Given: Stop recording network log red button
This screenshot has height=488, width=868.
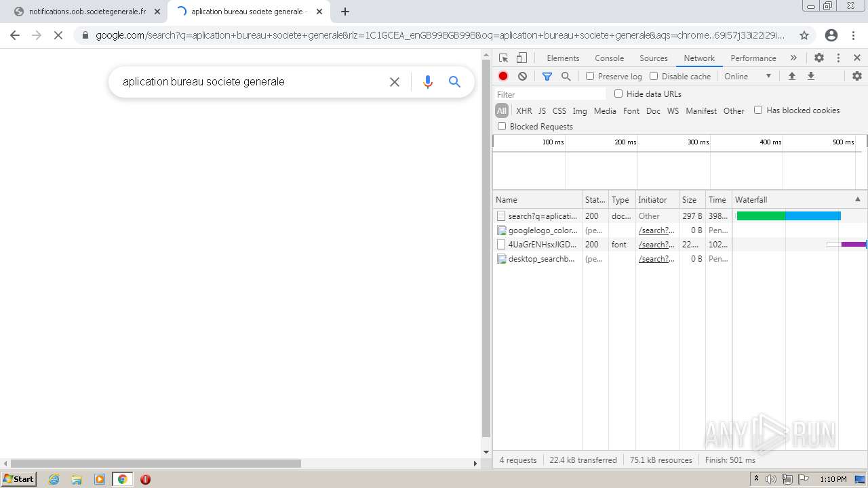Looking at the screenshot, I should coord(503,77).
